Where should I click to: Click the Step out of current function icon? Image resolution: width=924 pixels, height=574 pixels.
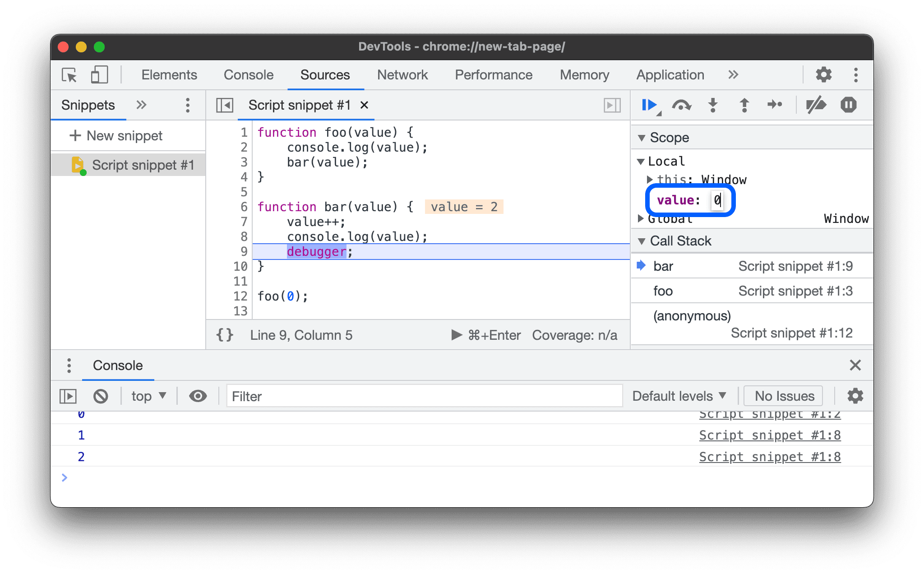click(x=745, y=105)
